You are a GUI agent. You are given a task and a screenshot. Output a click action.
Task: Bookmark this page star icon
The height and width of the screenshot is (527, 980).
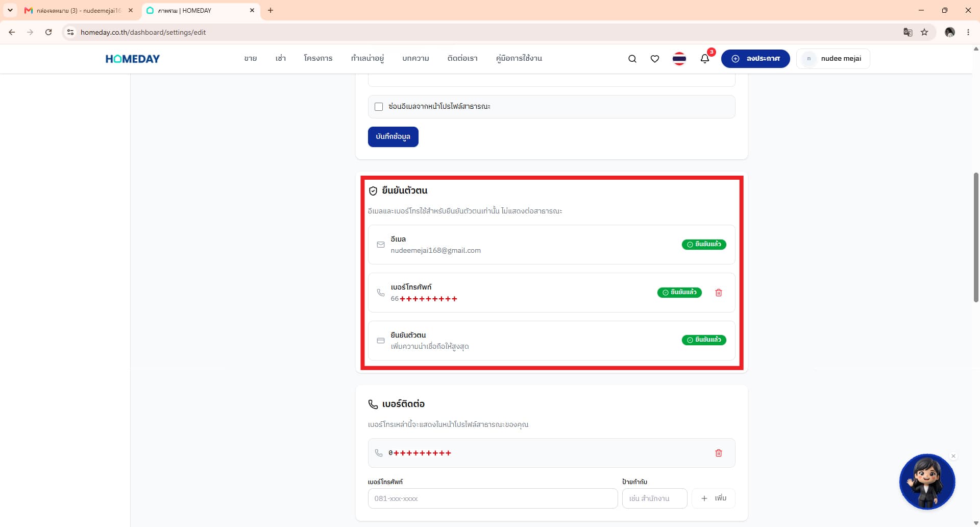pos(924,32)
